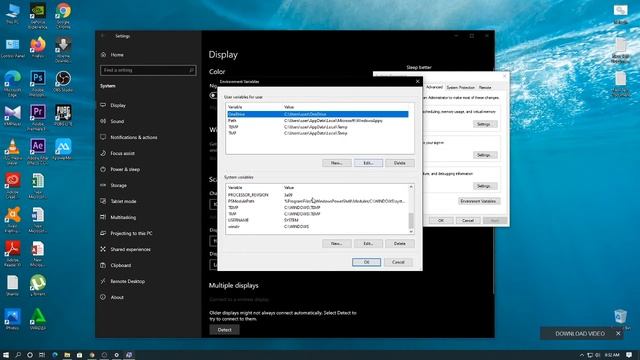The height and width of the screenshot is (360, 640).
Task: Click Edit under user variables
Action: click(368, 163)
